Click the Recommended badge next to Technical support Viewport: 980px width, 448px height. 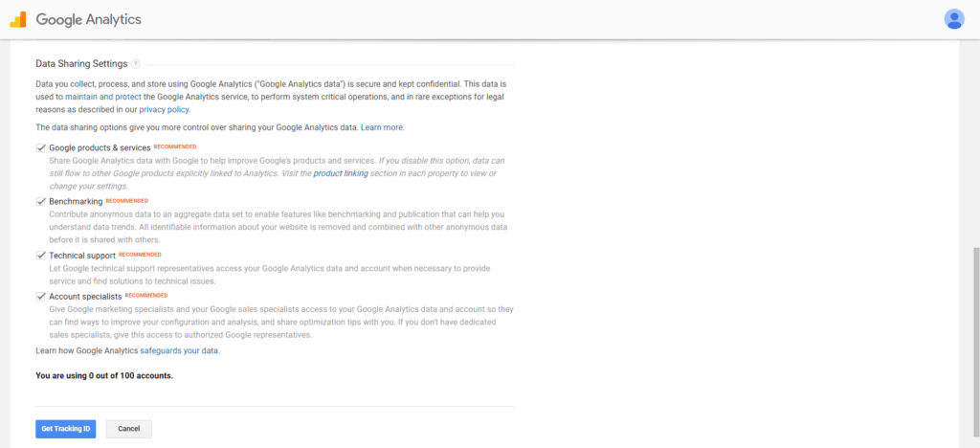(140, 255)
